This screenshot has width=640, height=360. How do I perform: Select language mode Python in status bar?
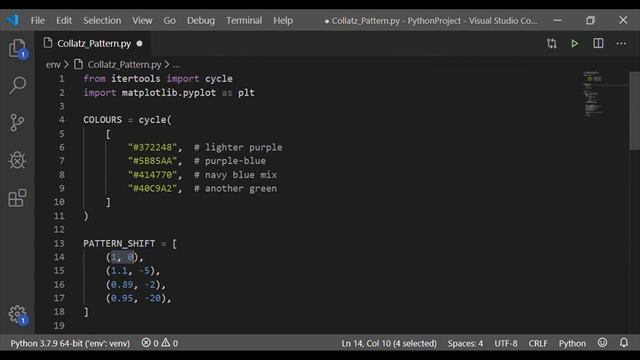pos(572,343)
